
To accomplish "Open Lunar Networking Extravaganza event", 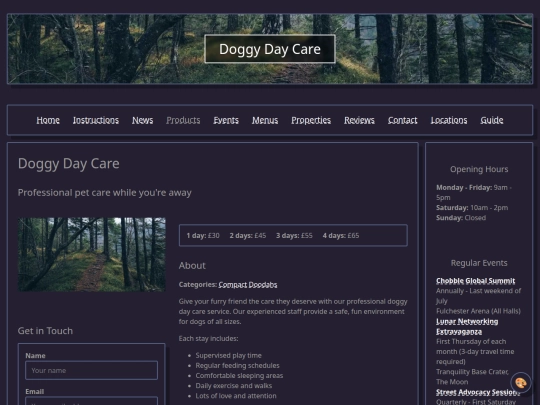I will coord(467,326).
